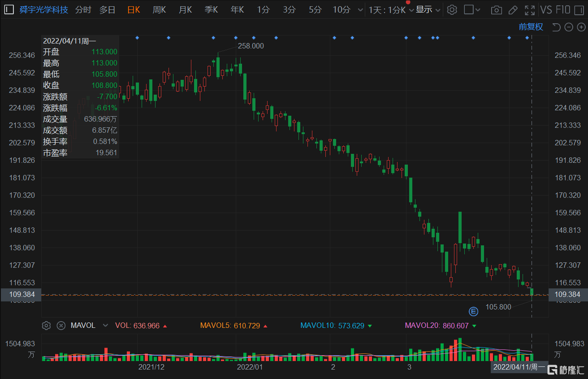588x379 pixels.
Task: Click the 前复权 adjustment mode link
Action: (531, 27)
